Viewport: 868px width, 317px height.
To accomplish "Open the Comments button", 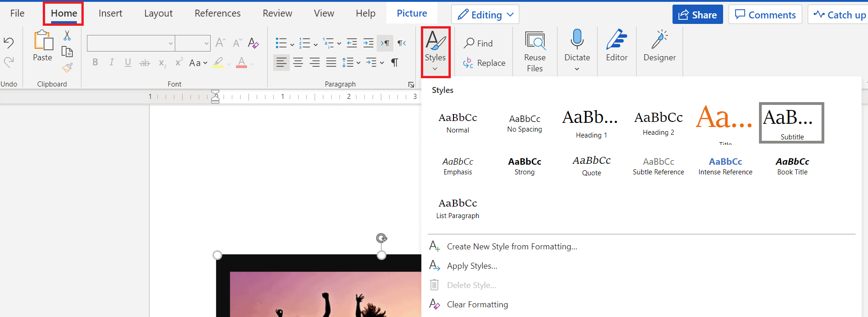I will pyautogui.click(x=765, y=15).
